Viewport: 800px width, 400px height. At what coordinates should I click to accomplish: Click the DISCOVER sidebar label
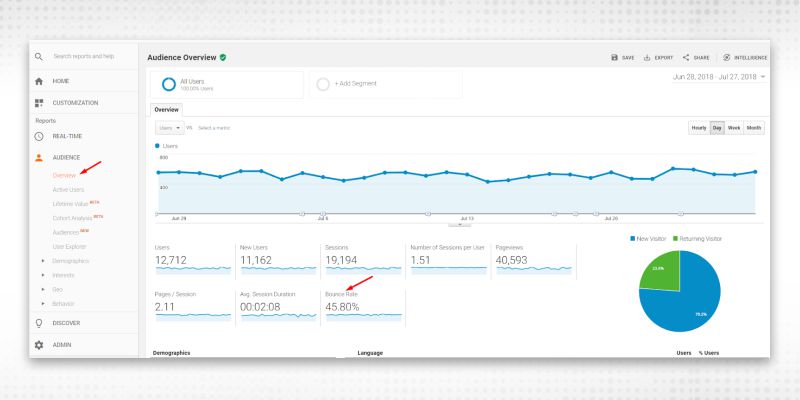[x=66, y=323]
